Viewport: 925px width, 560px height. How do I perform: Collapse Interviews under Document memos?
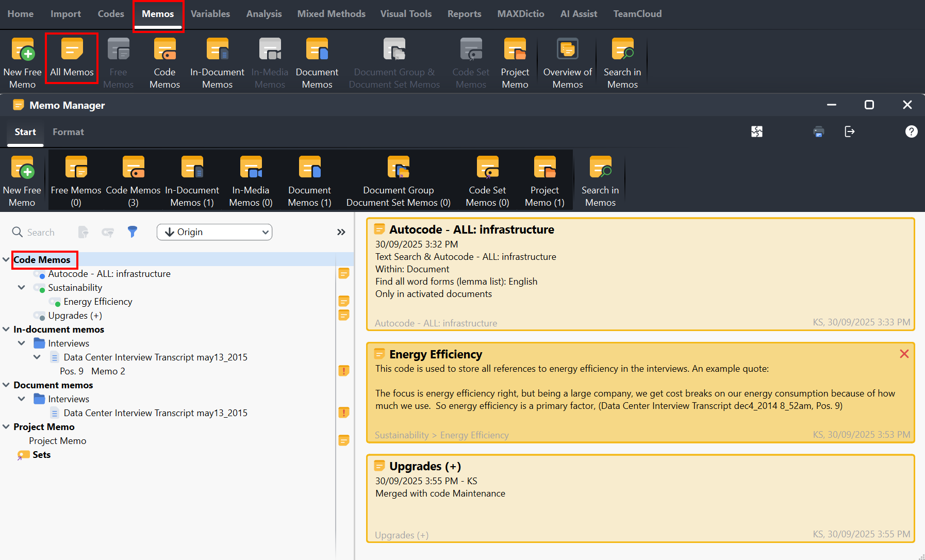22,399
